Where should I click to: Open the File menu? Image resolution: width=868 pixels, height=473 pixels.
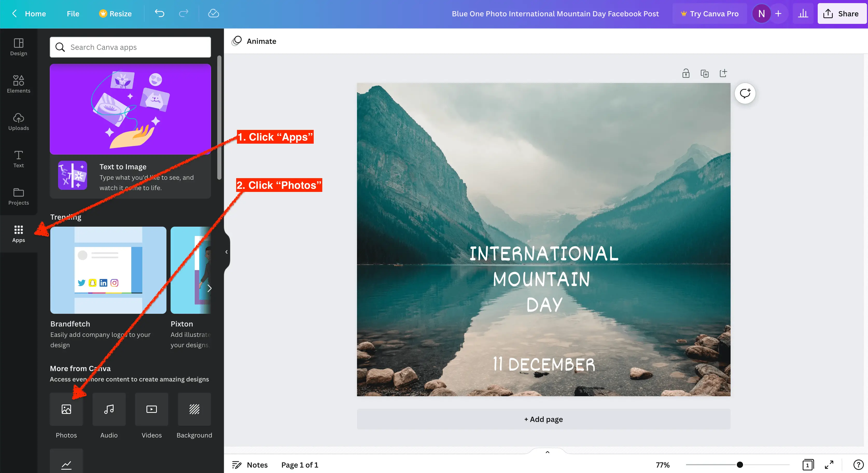coord(73,13)
